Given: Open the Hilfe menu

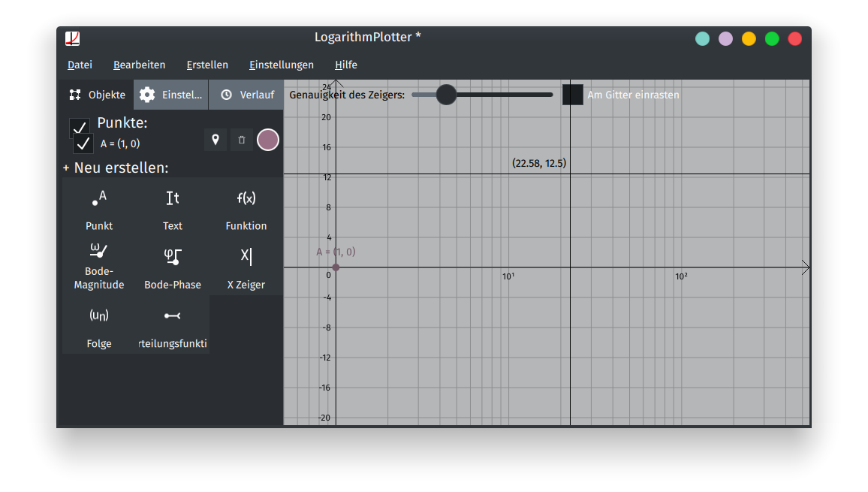Looking at the screenshot, I should (x=346, y=65).
